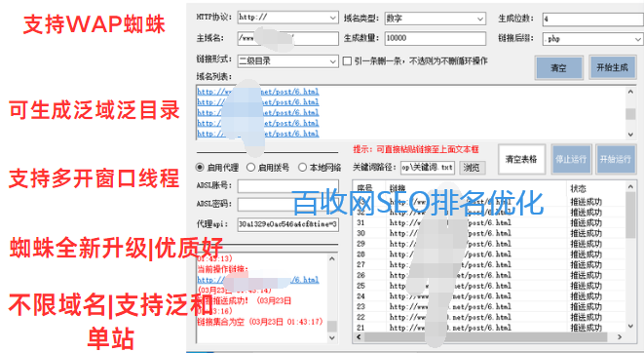Image resolution: width=644 pixels, height=353 pixels.
Task: Click the 清空 button
Action: [558, 68]
